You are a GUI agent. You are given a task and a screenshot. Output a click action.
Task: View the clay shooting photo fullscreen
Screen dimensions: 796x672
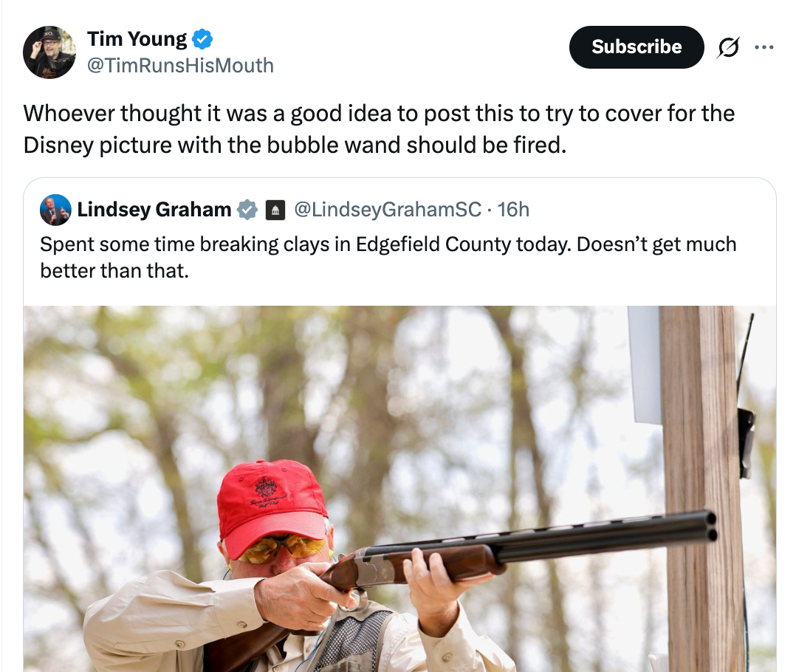(399, 487)
